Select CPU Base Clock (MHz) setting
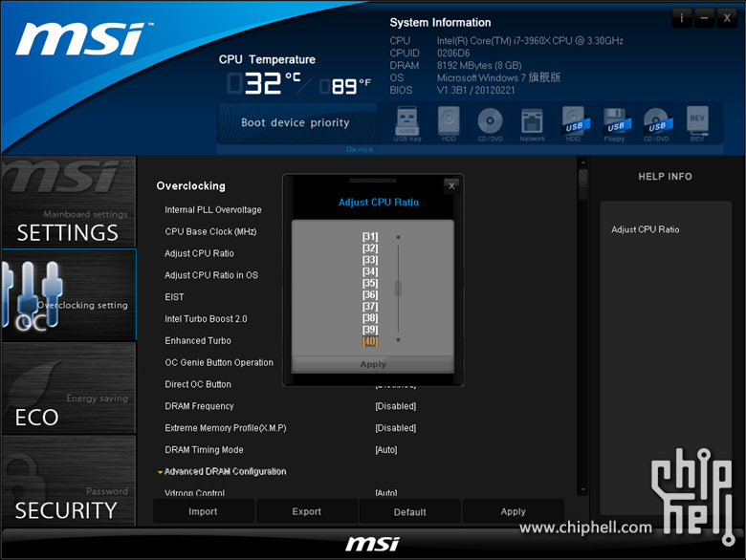 coord(210,231)
